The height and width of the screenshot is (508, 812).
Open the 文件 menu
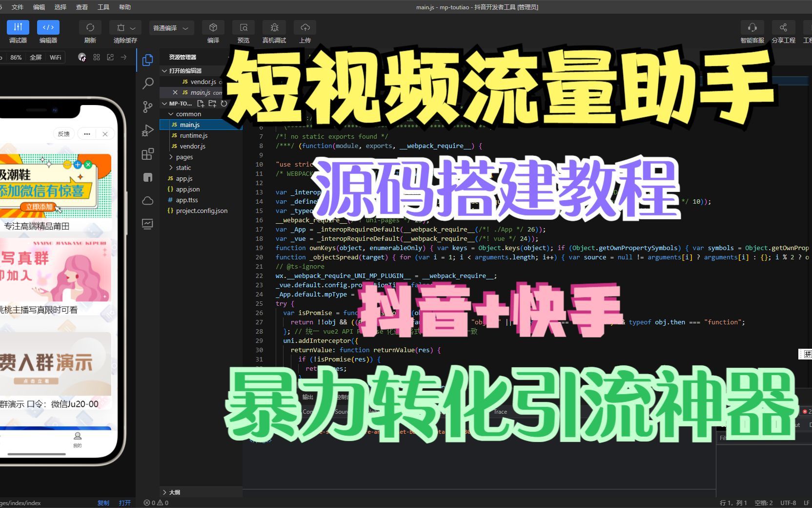18,7
